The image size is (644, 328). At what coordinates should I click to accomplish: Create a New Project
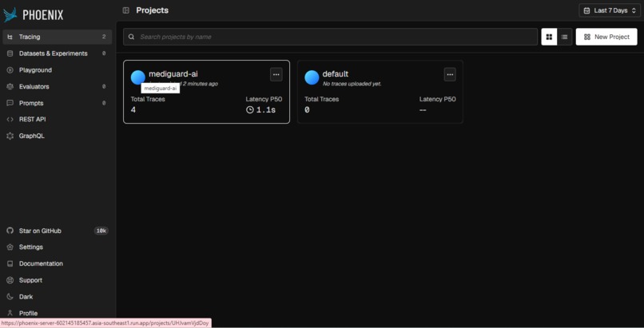(x=606, y=37)
